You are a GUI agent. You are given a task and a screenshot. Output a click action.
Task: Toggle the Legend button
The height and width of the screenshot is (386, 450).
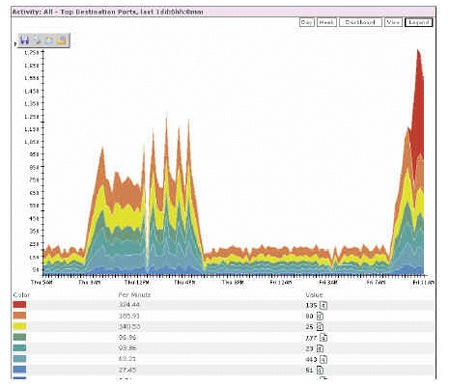419,22
